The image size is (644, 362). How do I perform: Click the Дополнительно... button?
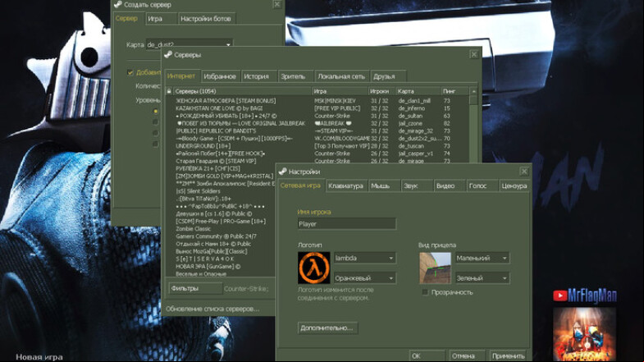tap(327, 328)
